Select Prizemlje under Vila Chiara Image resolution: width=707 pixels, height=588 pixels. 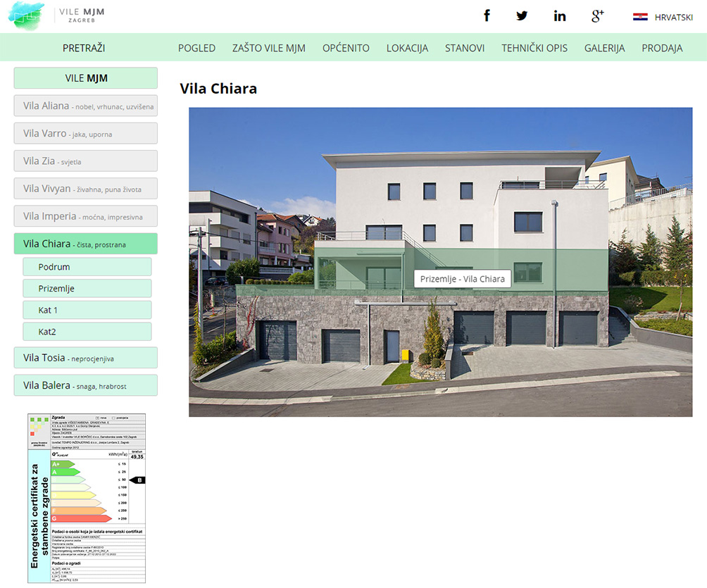click(87, 289)
